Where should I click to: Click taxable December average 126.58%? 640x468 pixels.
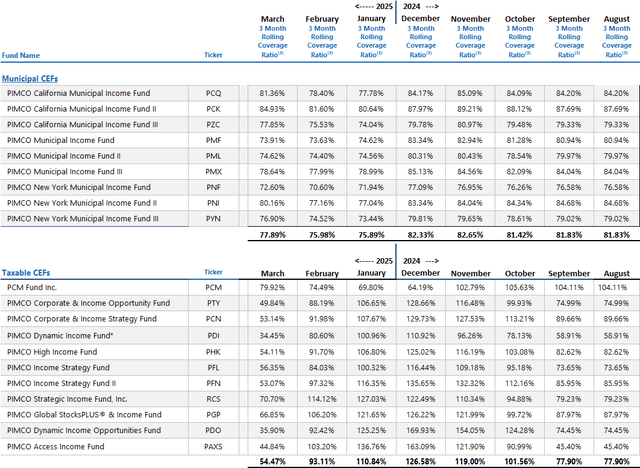pyautogui.click(x=420, y=462)
